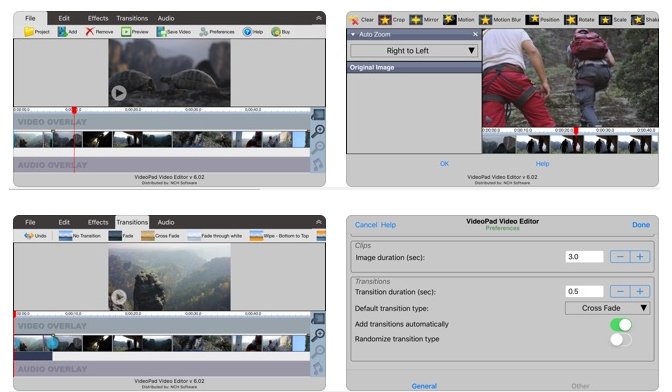672x392 pixels.
Task: Increase Image duration with plus button
Action: (x=640, y=257)
